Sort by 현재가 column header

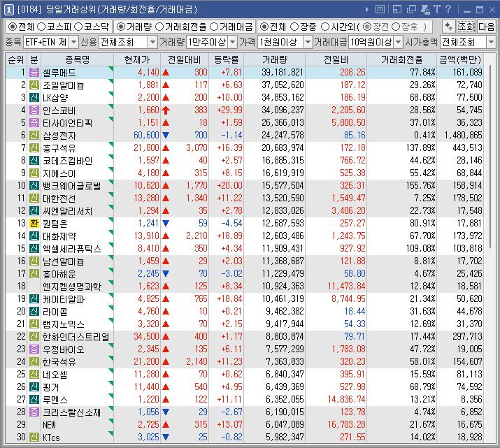click(137, 59)
